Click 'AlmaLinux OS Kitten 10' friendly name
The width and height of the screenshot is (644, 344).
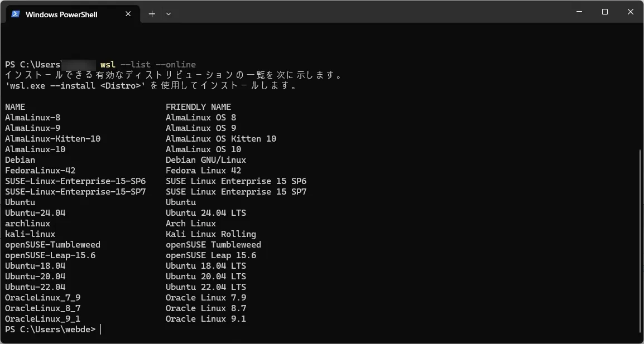click(x=221, y=139)
